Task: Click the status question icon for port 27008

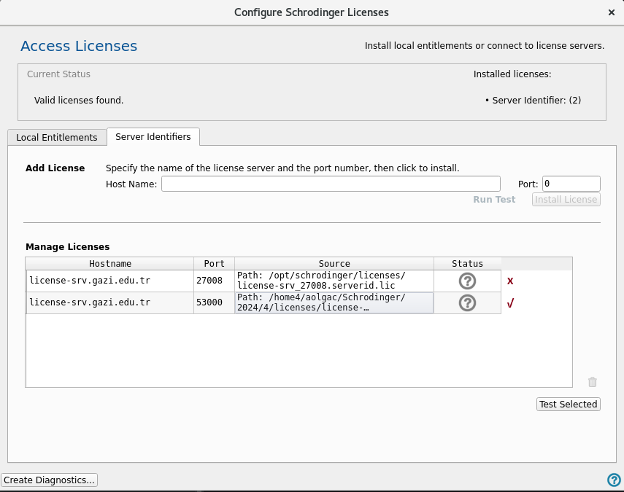Action: 467,281
